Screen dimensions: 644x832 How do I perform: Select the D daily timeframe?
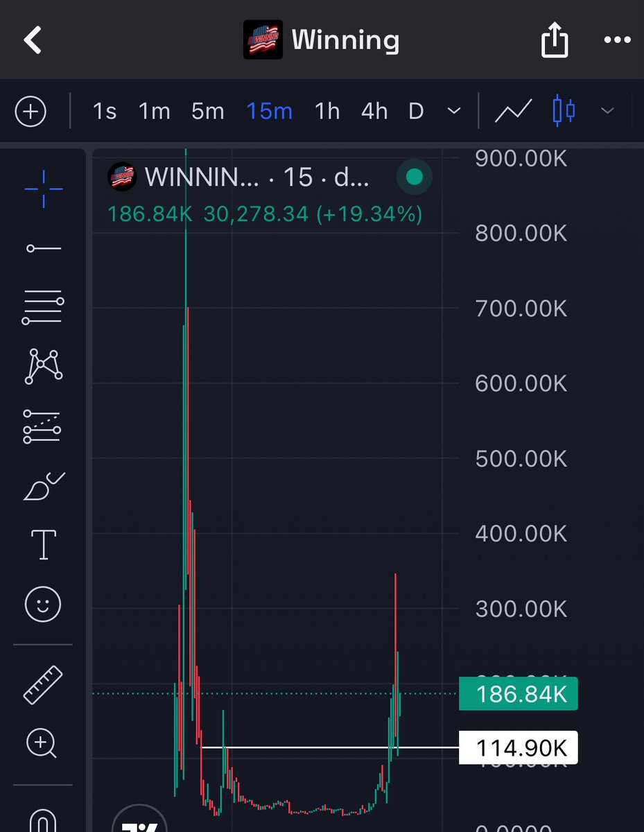coord(416,111)
